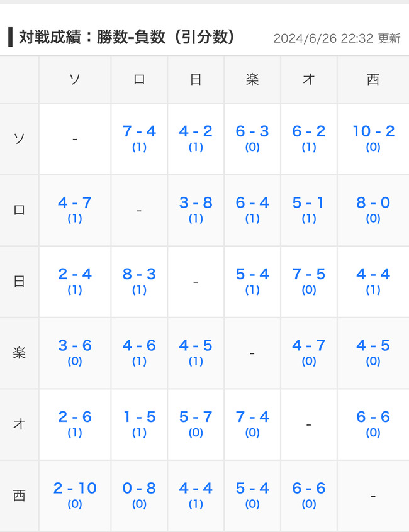This screenshot has width=409, height=532.
Task: Click the 1 - 5 record link
Action: point(139,417)
